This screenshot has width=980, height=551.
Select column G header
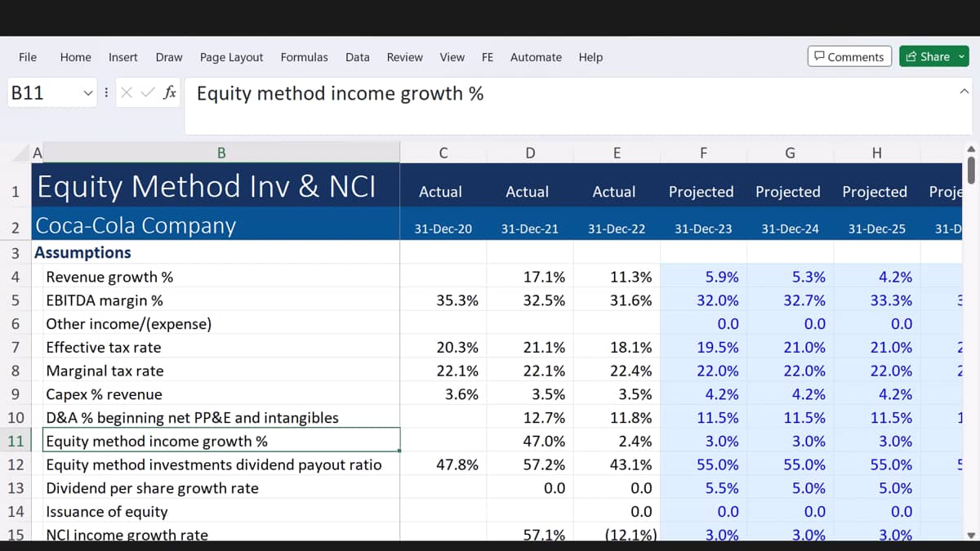click(790, 152)
